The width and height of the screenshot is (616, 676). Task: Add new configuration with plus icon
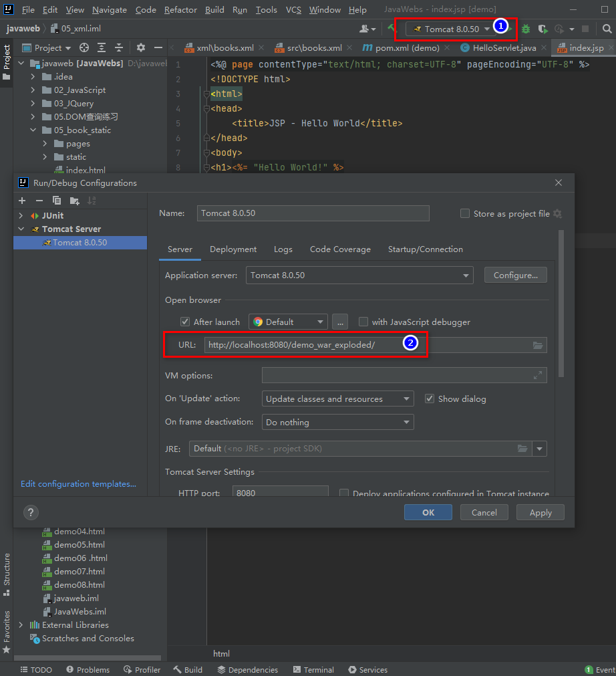(x=22, y=201)
